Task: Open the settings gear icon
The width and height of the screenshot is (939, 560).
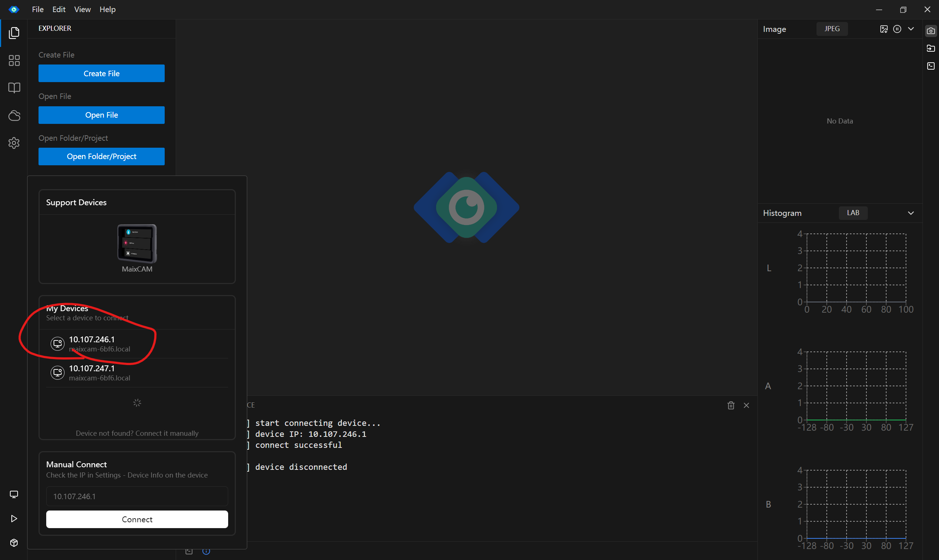Action: coord(14,143)
